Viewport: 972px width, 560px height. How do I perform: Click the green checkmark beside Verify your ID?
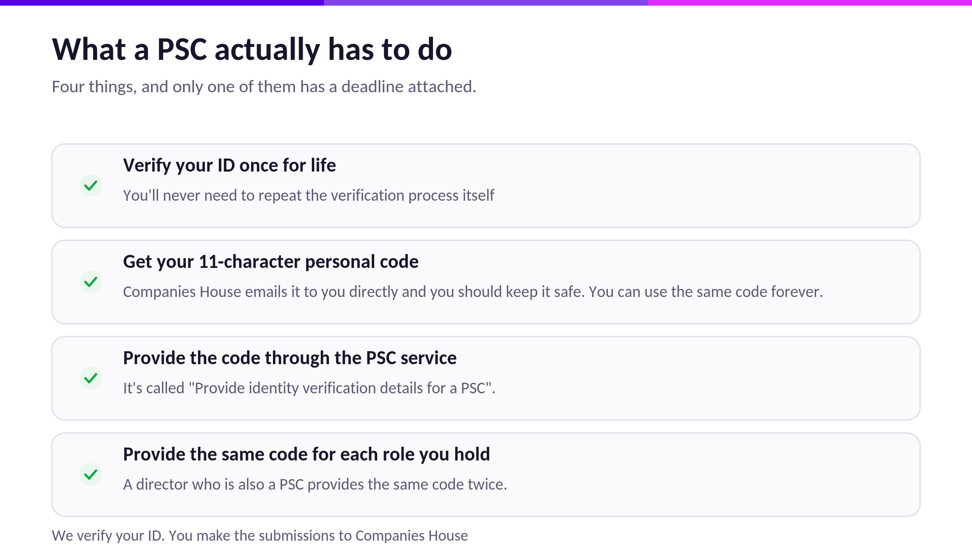[91, 186]
